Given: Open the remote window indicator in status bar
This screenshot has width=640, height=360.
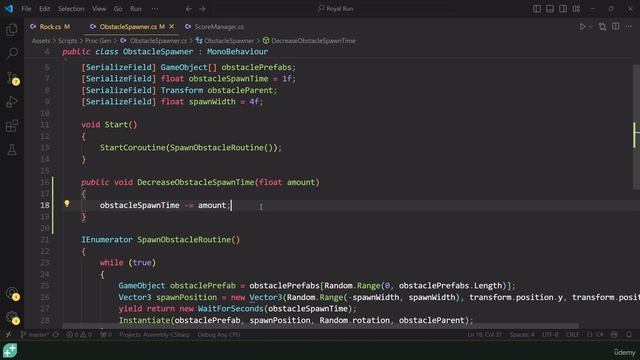Looking at the screenshot, I should (x=8, y=334).
